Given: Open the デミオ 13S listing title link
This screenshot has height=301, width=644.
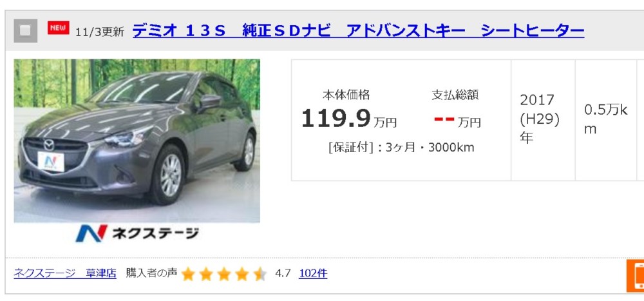Looking at the screenshot, I should 358,31.
